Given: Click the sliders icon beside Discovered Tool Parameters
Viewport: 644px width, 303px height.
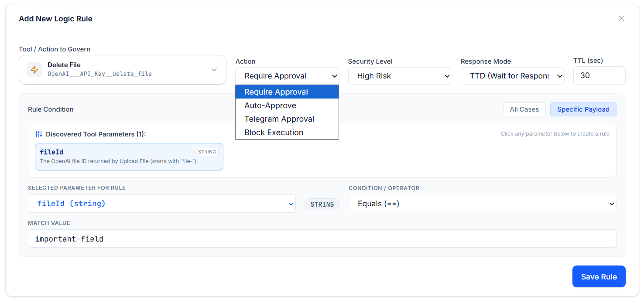Looking at the screenshot, I should (x=39, y=134).
